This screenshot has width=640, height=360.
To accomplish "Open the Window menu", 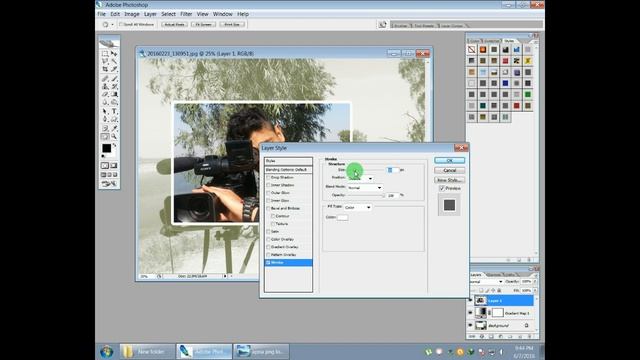I will tap(222, 14).
